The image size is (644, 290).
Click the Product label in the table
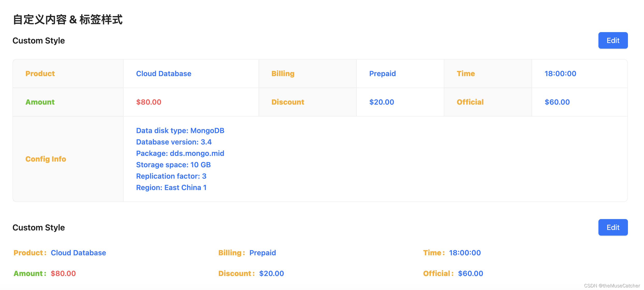39,73
